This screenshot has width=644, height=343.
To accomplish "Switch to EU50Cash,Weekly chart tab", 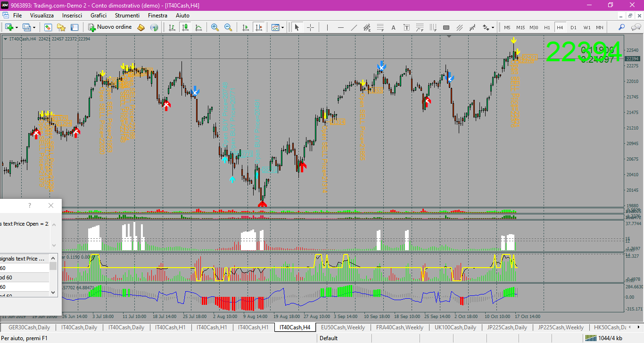I will pos(343,327).
